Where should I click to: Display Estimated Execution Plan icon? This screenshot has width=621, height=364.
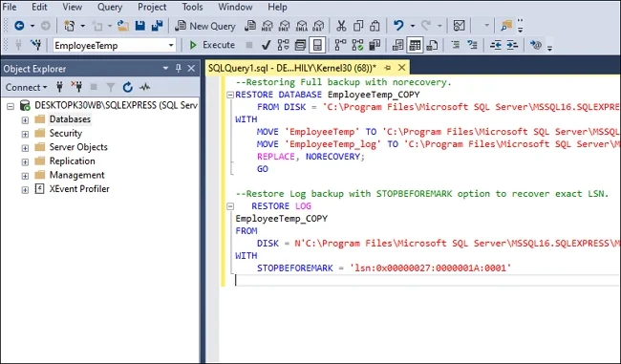283,45
